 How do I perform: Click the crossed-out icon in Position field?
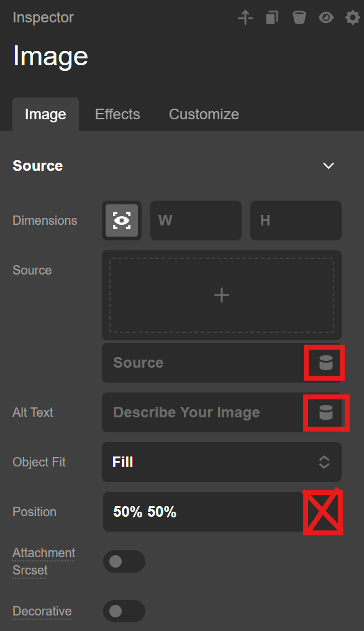323,512
